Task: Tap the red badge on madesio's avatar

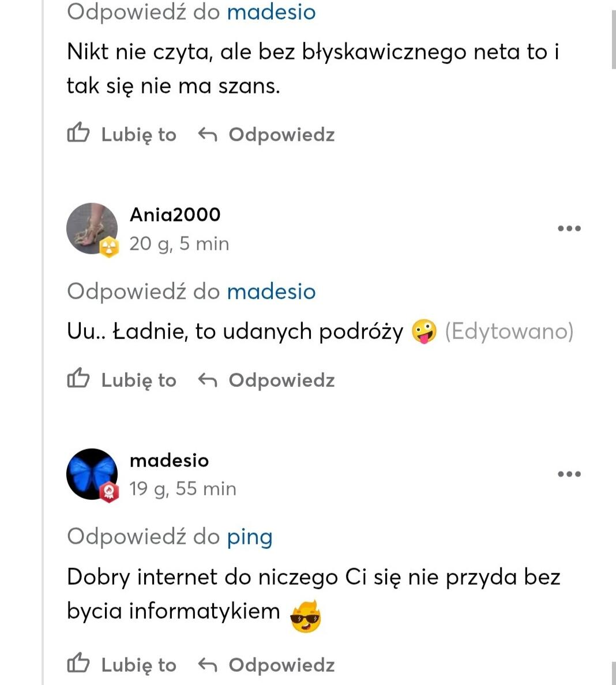Action: [108, 493]
